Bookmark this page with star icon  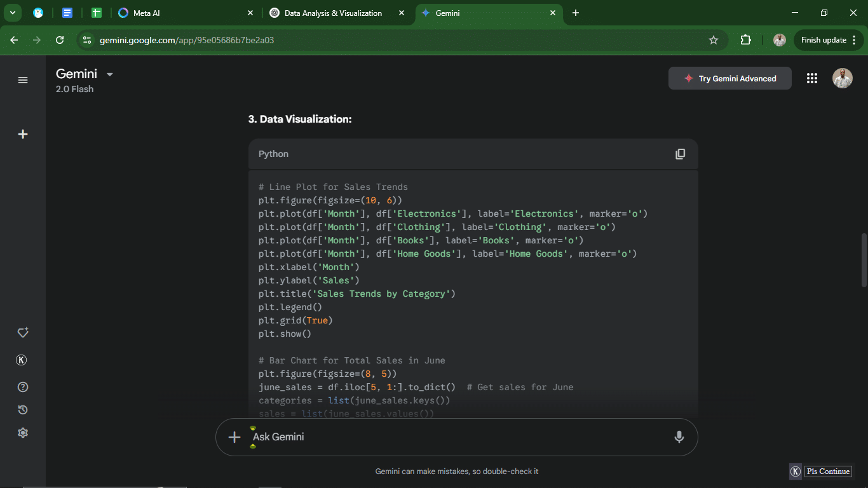pyautogui.click(x=714, y=40)
